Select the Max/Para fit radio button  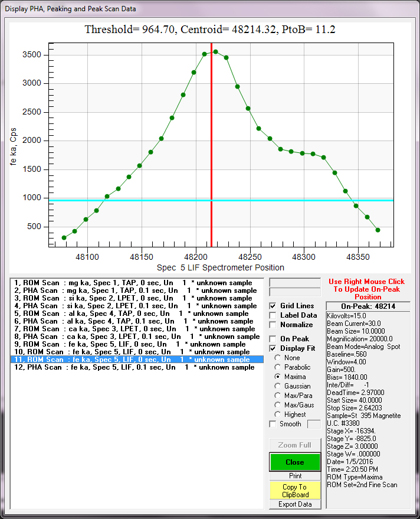(278, 396)
